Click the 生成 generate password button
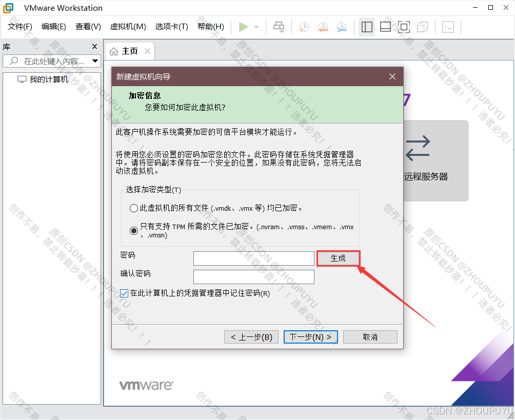The width and height of the screenshot is (515, 420). (x=339, y=258)
